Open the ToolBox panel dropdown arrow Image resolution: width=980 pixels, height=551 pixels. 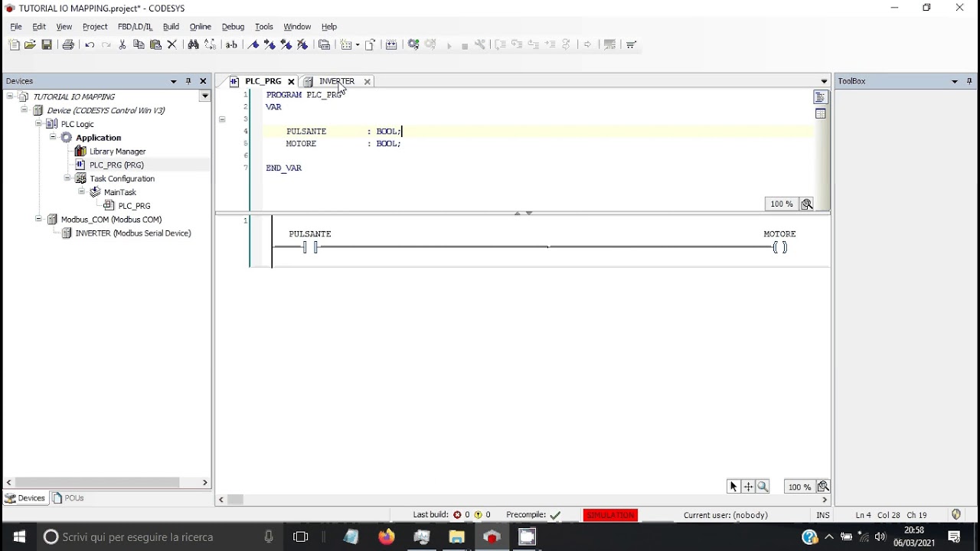tap(955, 81)
